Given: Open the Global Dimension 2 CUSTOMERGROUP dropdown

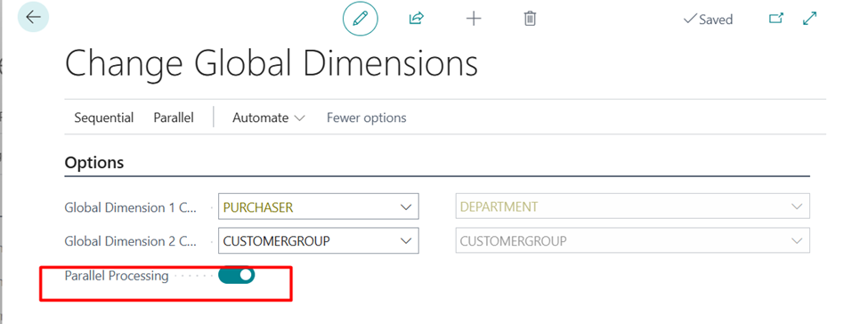Looking at the screenshot, I should (405, 241).
